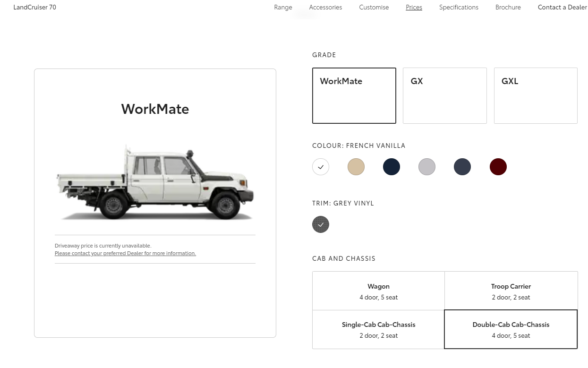Pick the dark red colour swatch
Viewport: 588px width, 368px height.
[498, 167]
